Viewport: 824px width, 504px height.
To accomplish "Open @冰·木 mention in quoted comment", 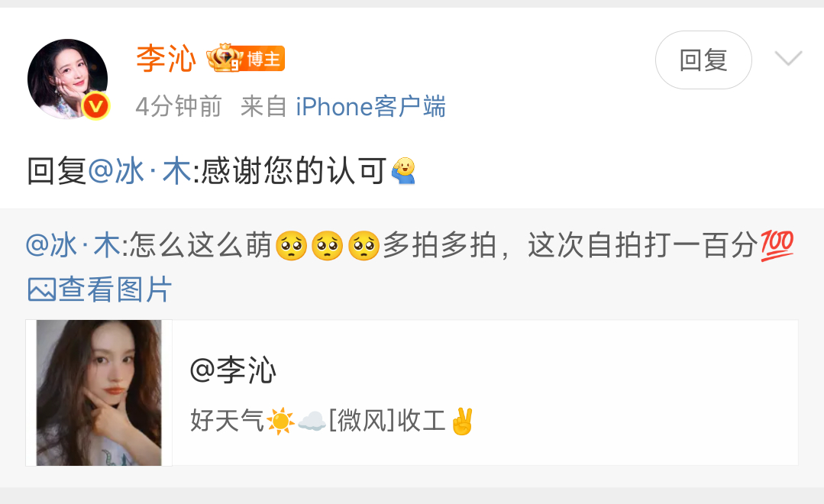I will coord(73,245).
